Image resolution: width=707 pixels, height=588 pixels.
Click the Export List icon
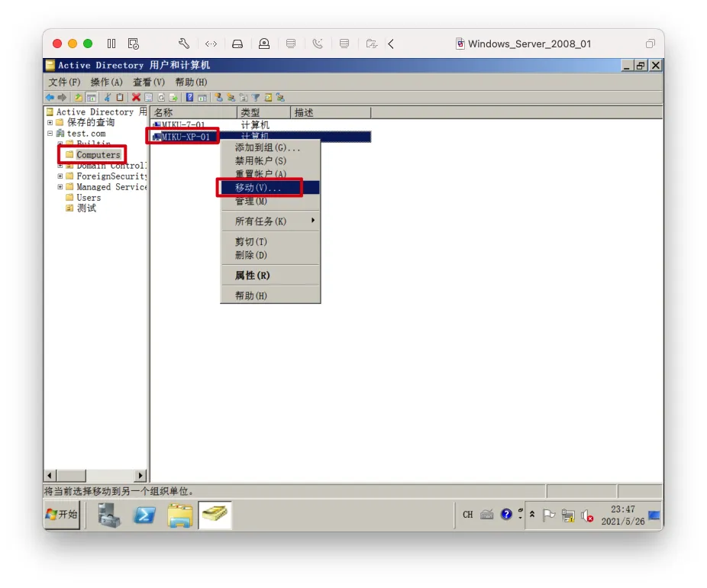(173, 98)
